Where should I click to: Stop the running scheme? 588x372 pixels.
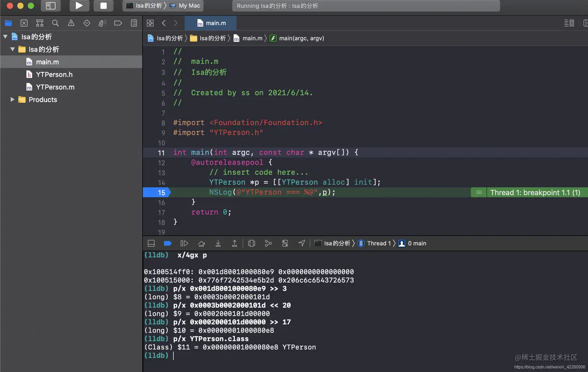pyautogui.click(x=103, y=5)
